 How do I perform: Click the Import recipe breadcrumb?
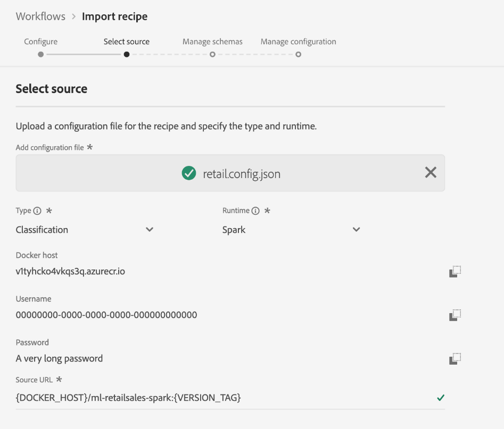pos(114,16)
